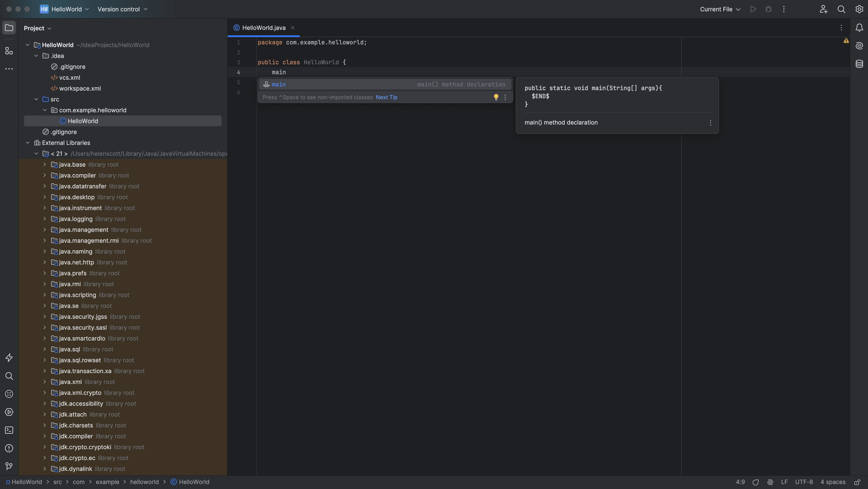Open the Notifications bell icon
The width and height of the screenshot is (868, 489).
click(859, 28)
